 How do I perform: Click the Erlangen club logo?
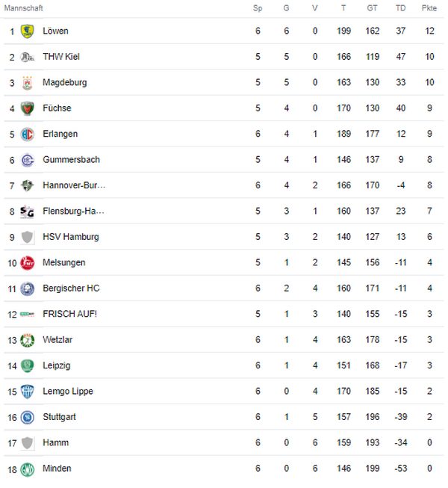click(28, 135)
